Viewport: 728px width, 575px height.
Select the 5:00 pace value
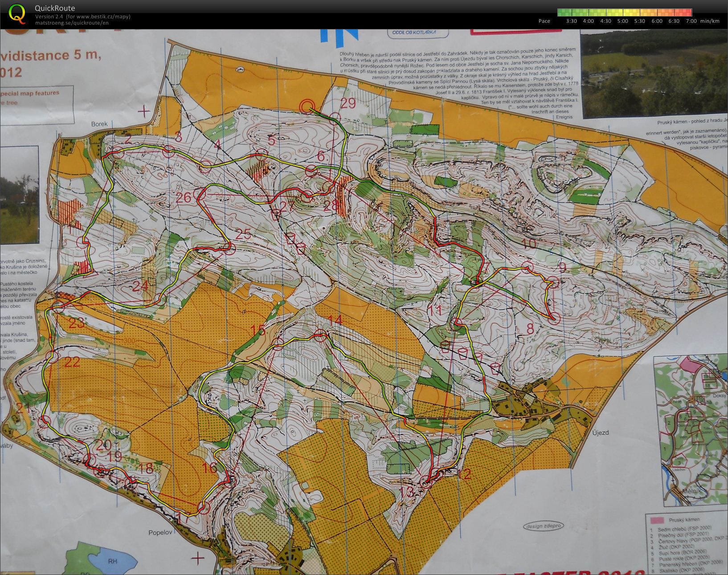pyautogui.click(x=622, y=21)
